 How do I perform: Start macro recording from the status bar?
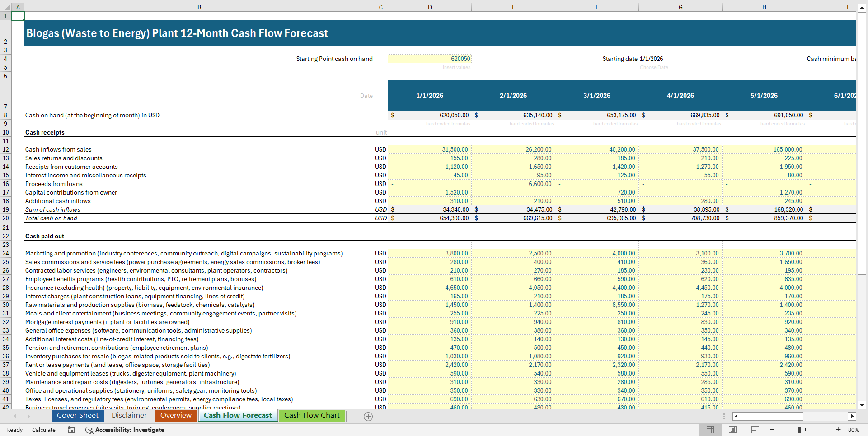[71, 430]
